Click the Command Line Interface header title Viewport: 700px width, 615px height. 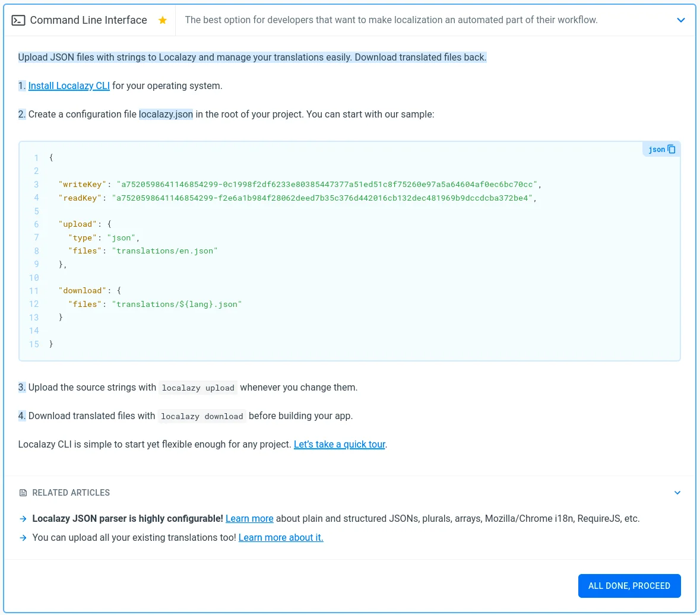(x=88, y=20)
